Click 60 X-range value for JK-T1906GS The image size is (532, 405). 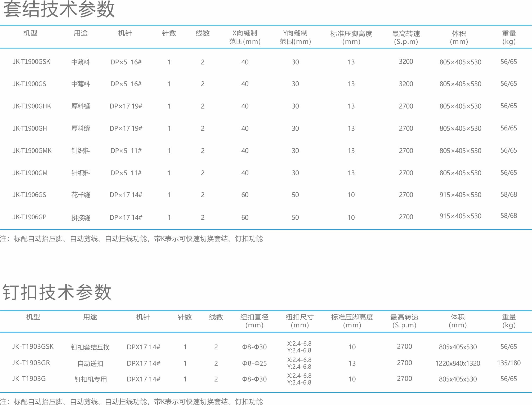pyautogui.click(x=245, y=195)
